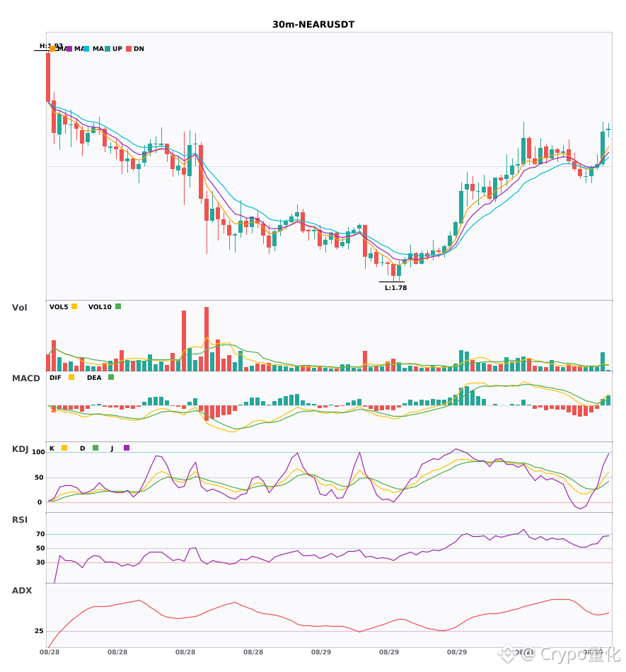Click the yellow VOL5 legend swatch
Viewport: 626px width, 672px height.
click(x=74, y=306)
